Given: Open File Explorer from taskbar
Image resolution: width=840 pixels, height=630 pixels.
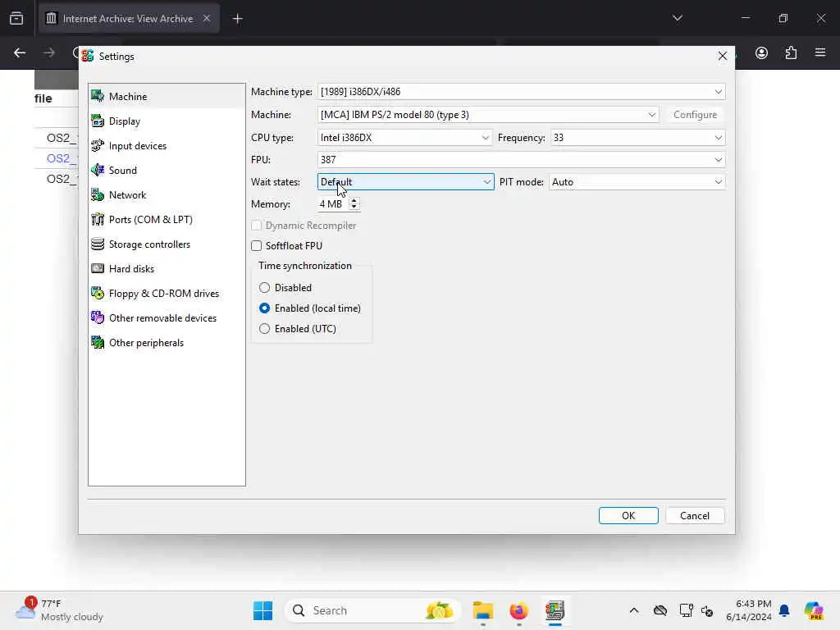Looking at the screenshot, I should point(482,610).
